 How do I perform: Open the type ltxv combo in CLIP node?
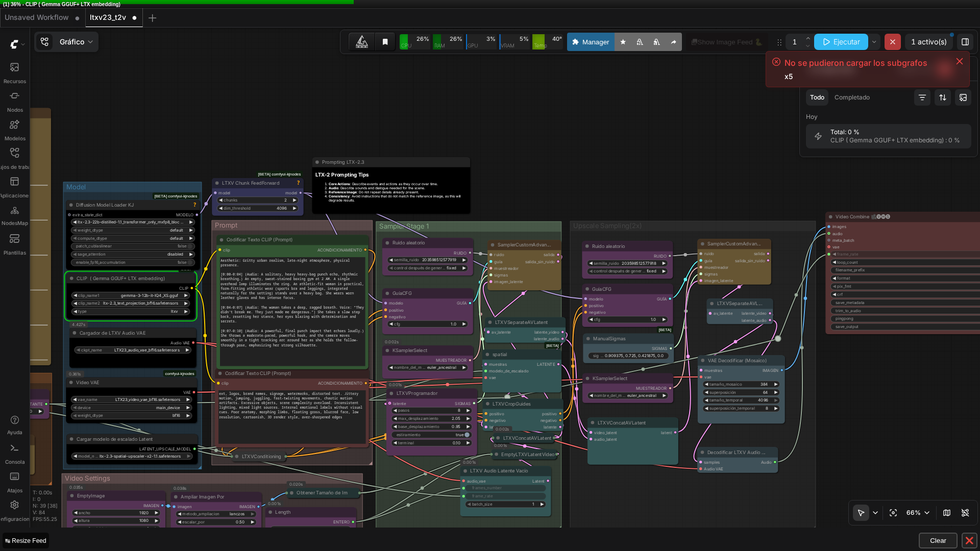[x=131, y=311]
